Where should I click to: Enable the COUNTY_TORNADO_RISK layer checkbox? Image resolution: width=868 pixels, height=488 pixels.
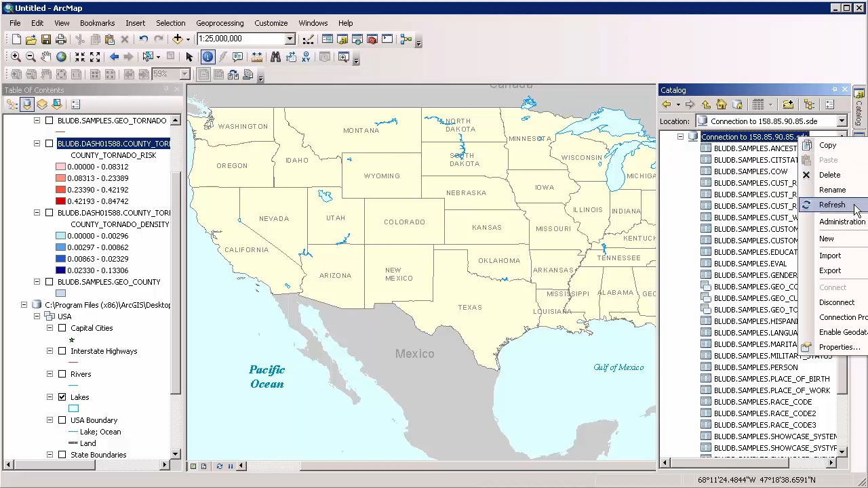point(49,144)
